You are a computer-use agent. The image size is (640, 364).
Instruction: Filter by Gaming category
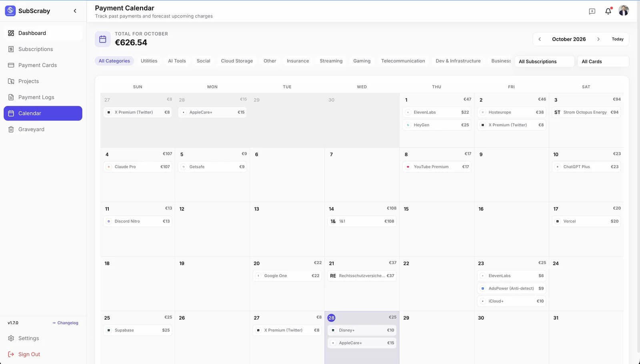(x=362, y=61)
